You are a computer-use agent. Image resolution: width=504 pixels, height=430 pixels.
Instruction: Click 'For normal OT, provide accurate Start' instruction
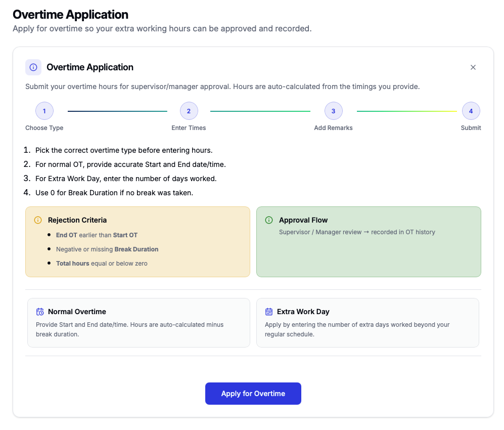click(130, 164)
